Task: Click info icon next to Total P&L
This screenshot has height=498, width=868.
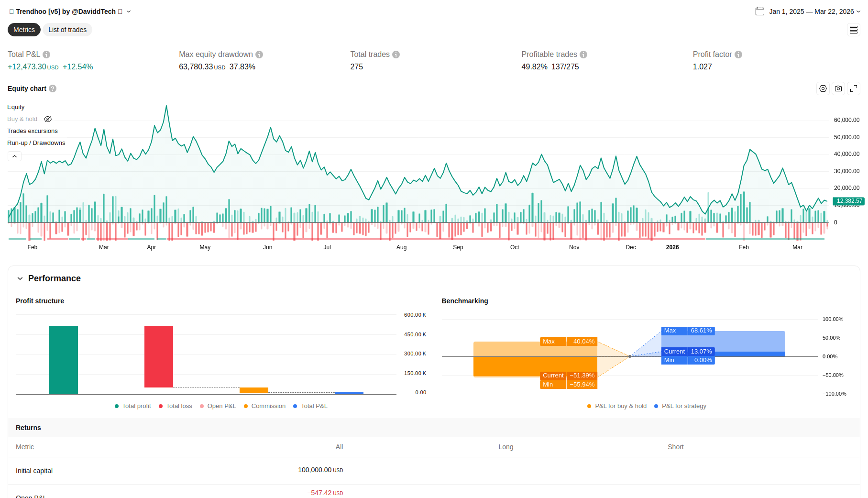Action: (x=46, y=55)
